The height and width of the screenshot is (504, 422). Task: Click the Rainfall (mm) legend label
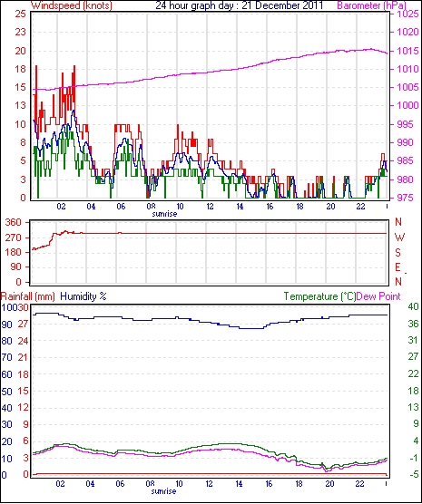click(x=28, y=296)
